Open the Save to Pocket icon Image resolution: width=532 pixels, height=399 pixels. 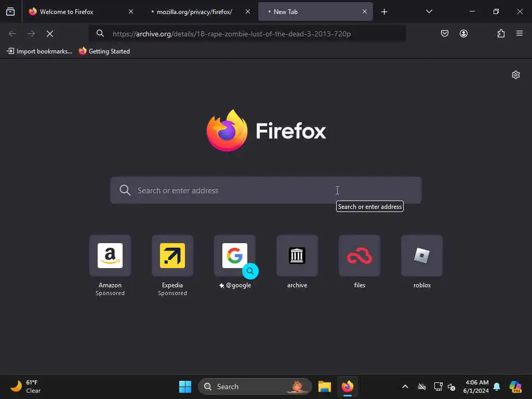445,33
